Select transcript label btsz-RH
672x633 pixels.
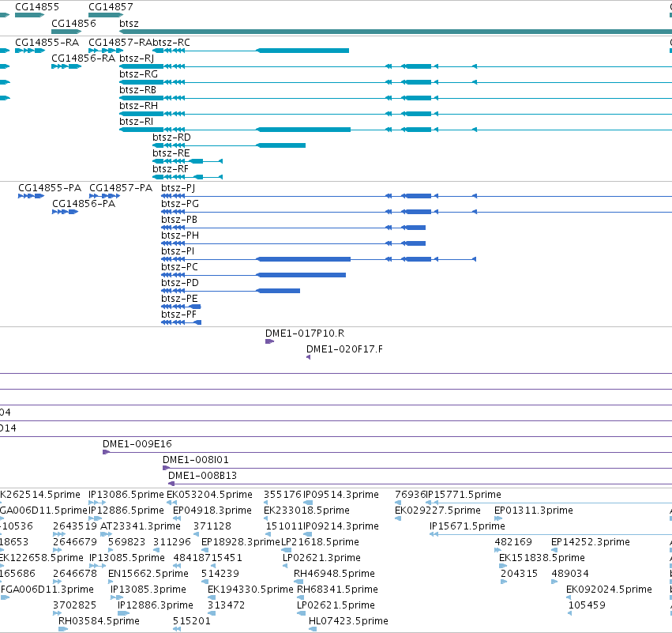(138, 106)
